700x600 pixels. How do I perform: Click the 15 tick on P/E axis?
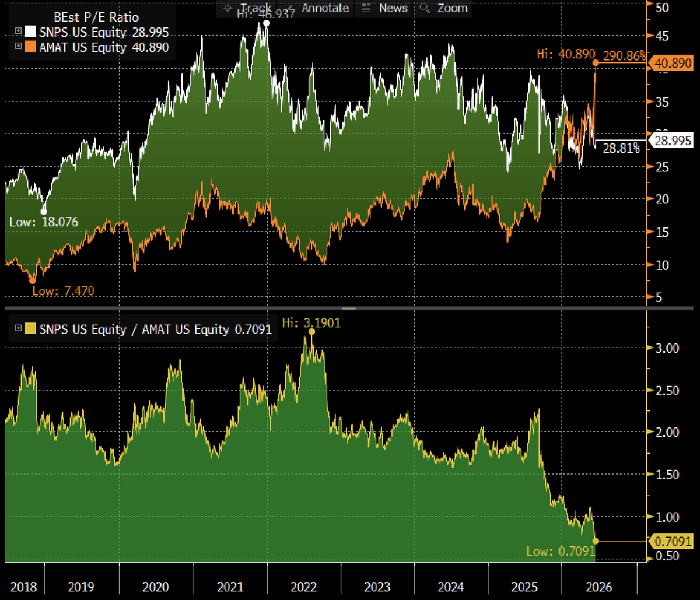[x=662, y=232]
